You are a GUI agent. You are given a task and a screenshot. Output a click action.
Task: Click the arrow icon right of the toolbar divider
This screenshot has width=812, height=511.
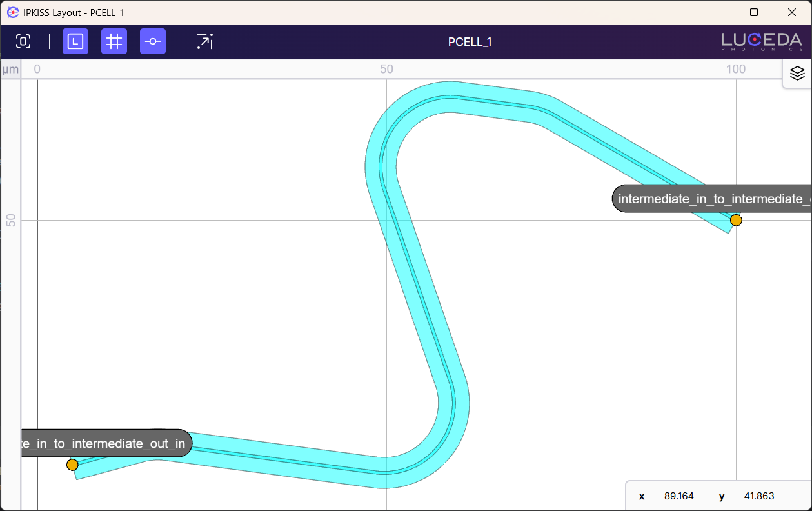[x=204, y=42]
